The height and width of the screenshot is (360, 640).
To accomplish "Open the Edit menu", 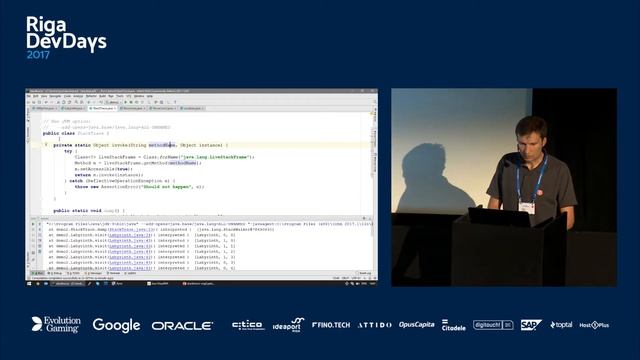I will (36, 96).
